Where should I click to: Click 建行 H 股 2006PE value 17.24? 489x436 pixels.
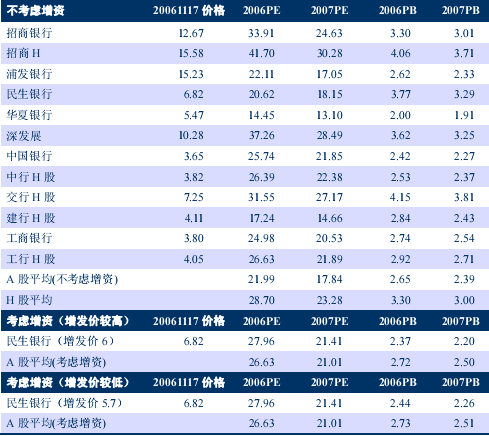[x=262, y=218]
